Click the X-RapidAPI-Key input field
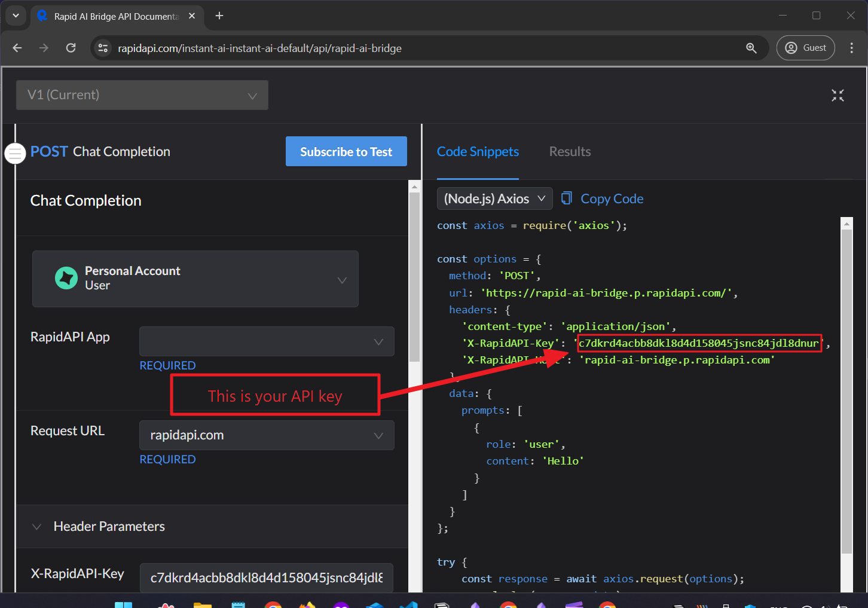 click(x=267, y=578)
